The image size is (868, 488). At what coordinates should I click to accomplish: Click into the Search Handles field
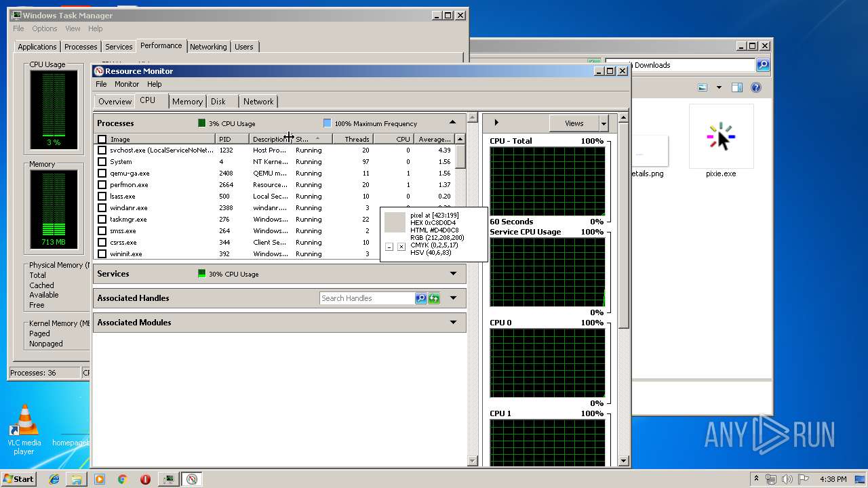pos(367,298)
